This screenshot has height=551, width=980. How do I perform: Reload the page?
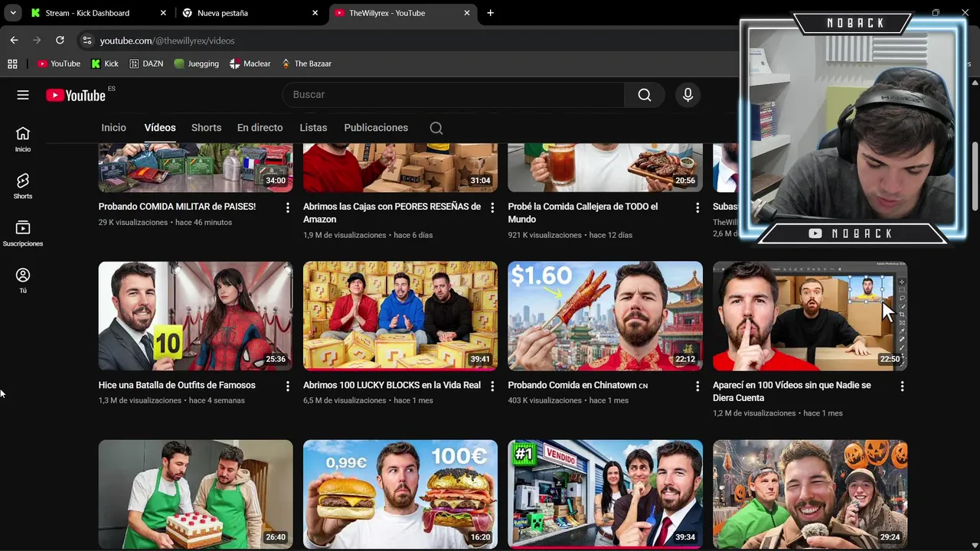click(60, 40)
